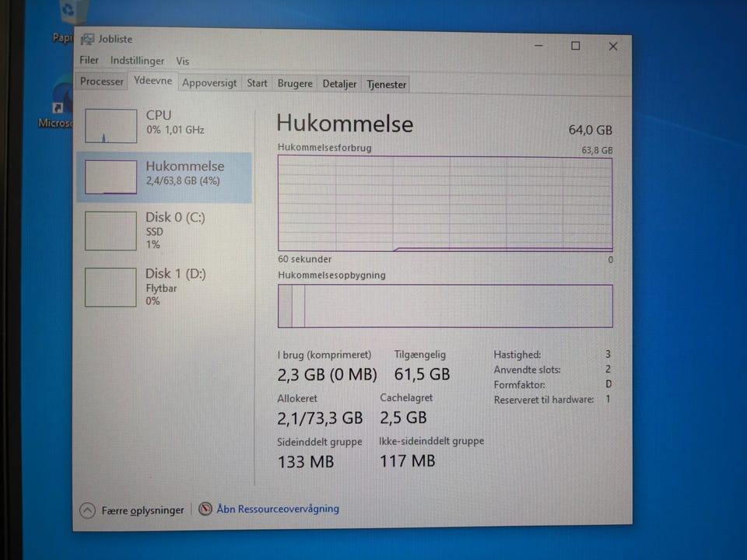Click the Hukommelsesopbygning composition bar
The width and height of the screenshot is (747, 560).
click(445, 306)
